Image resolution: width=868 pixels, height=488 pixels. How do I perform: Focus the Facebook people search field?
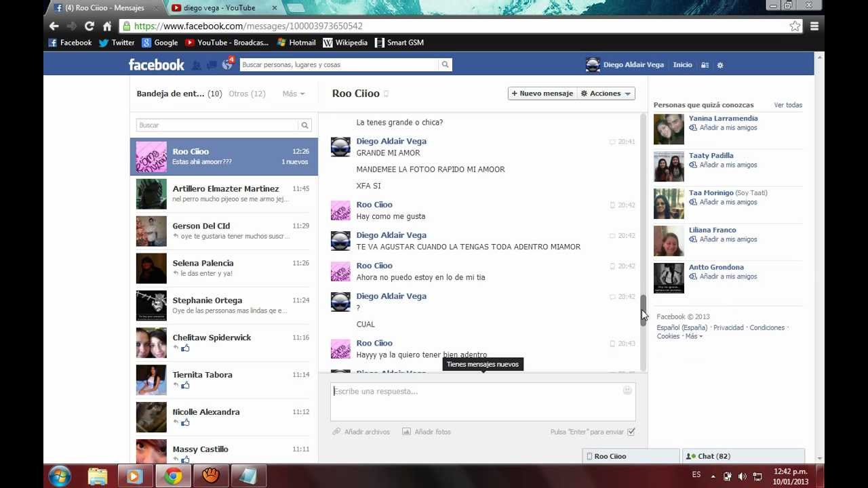click(339, 64)
